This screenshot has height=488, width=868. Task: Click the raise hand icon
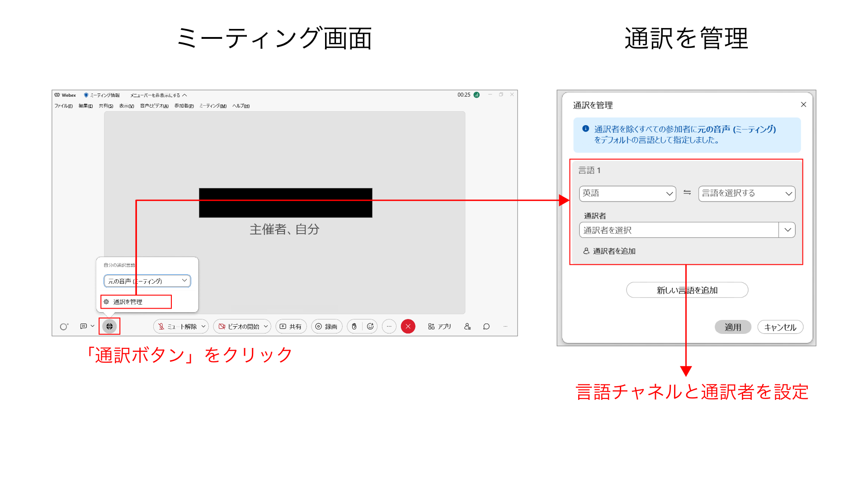[354, 326]
